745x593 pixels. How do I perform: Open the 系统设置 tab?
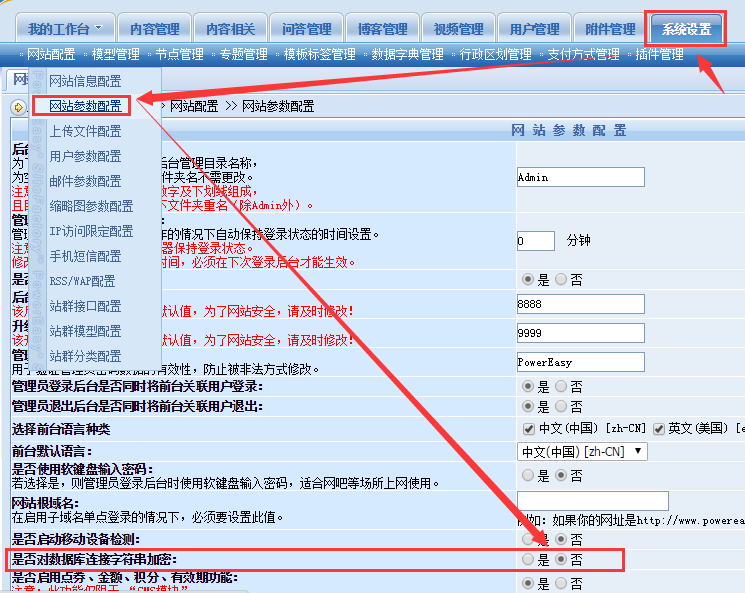pyautogui.click(x=686, y=29)
